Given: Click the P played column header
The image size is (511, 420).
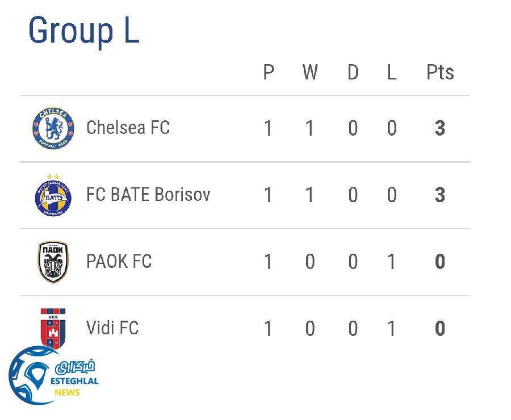Looking at the screenshot, I should [x=269, y=73].
